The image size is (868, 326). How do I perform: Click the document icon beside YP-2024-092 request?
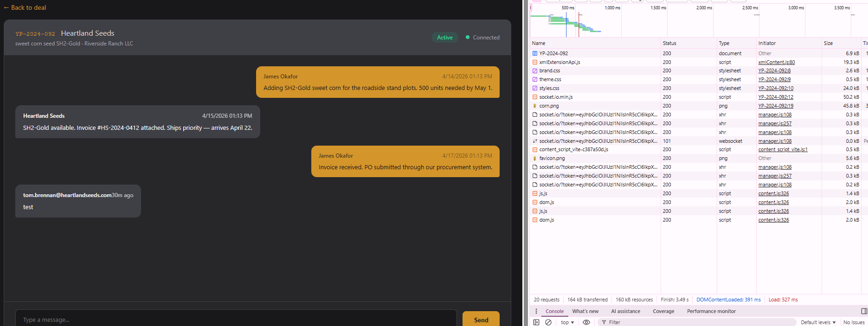point(535,53)
